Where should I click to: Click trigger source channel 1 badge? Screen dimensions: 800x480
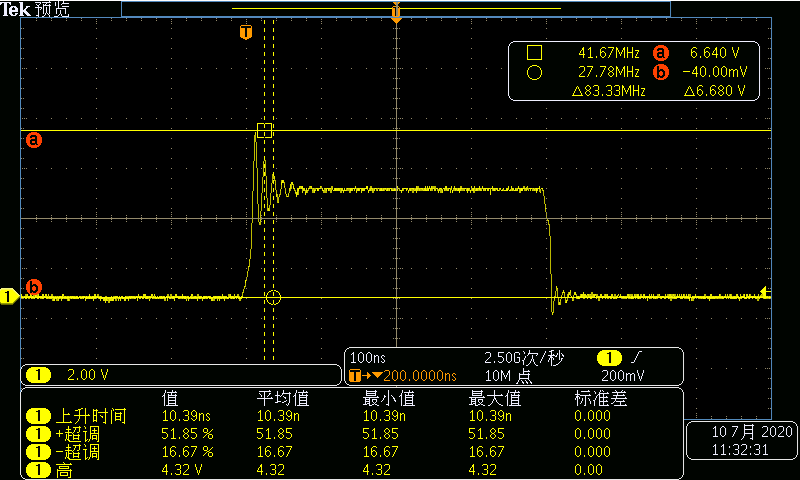(x=609, y=358)
